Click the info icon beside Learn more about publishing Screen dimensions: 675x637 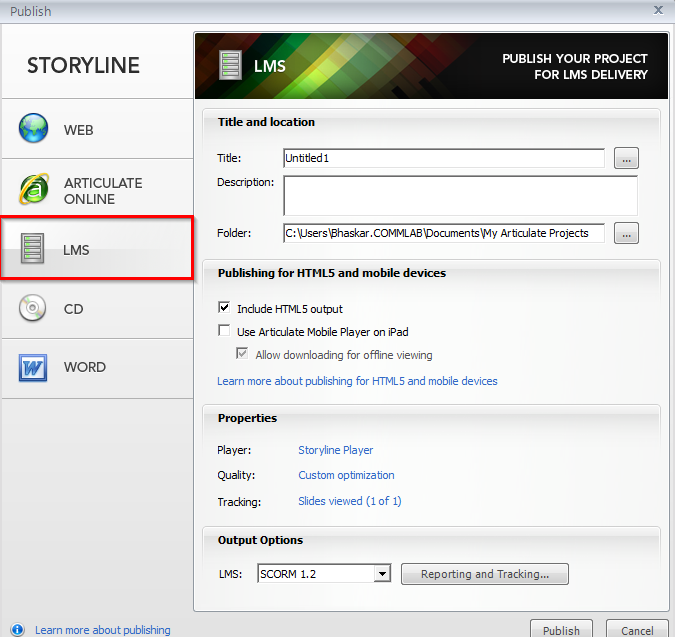pyautogui.click(x=18, y=630)
